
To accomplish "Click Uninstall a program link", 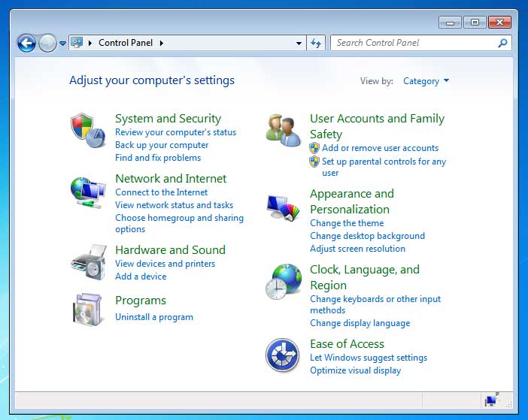I will (154, 317).
